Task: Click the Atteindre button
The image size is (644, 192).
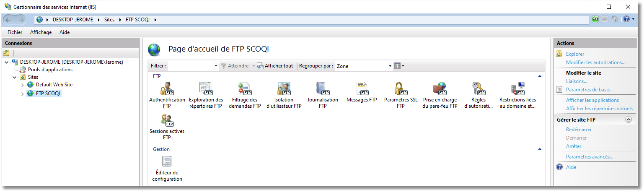Action: [235, 66]
